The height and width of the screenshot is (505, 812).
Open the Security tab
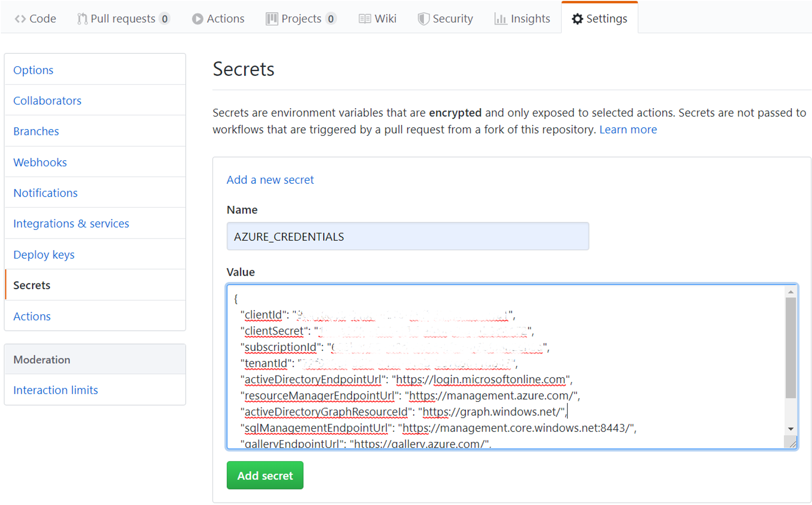point(445,19)
